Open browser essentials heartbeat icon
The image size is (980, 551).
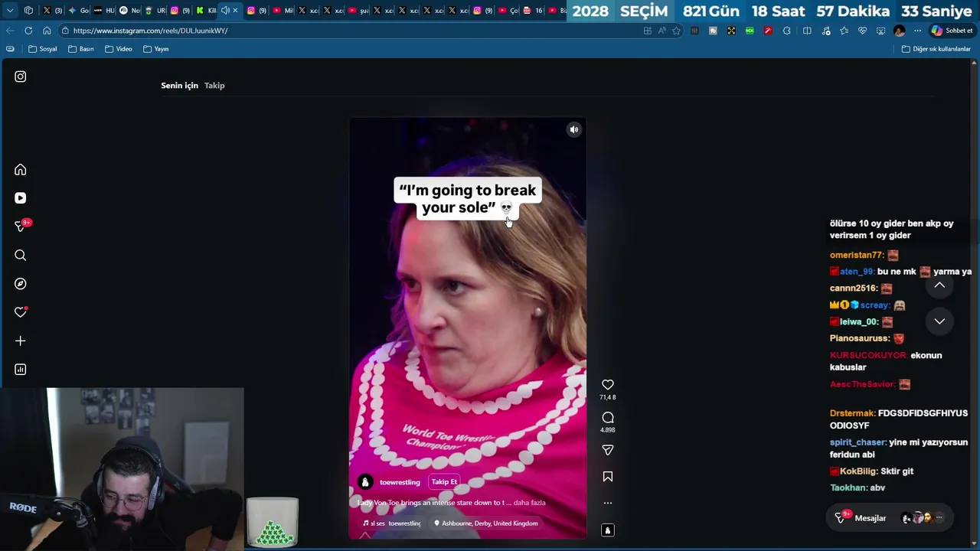(x=862, y=31)
